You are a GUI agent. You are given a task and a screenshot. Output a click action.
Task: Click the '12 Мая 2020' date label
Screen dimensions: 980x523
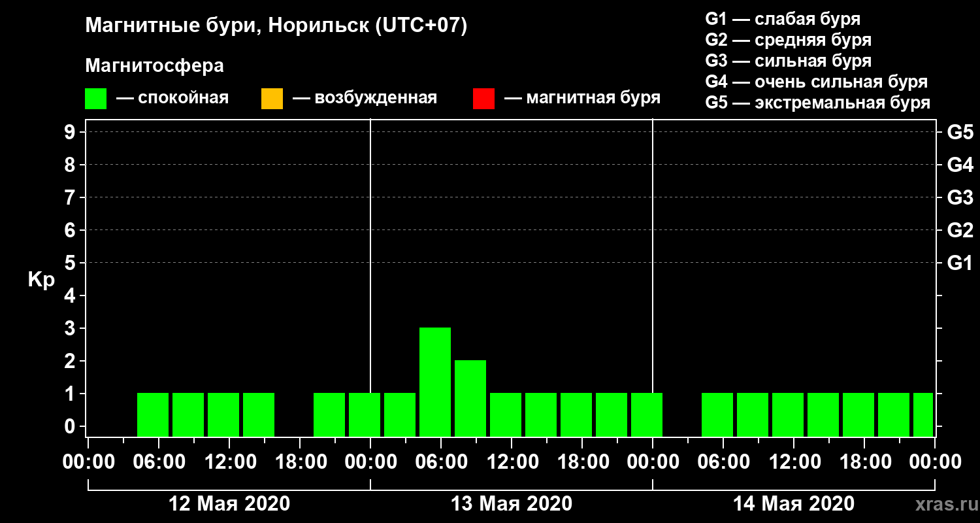point(229,504)
